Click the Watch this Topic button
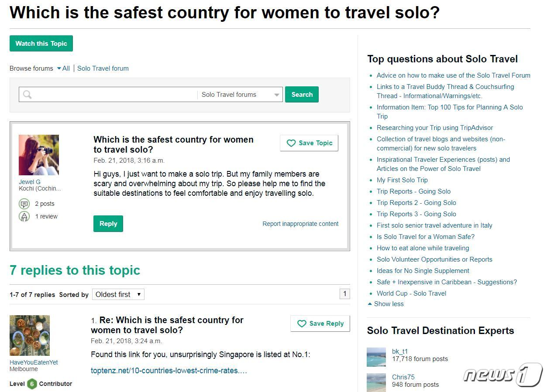 pyautogui.click(x=41, y=44)
